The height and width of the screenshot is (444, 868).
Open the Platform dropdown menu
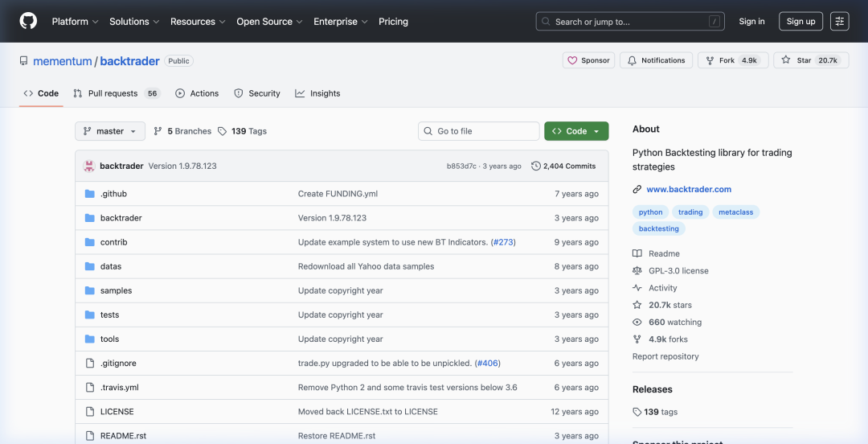[x=75, y=22]
